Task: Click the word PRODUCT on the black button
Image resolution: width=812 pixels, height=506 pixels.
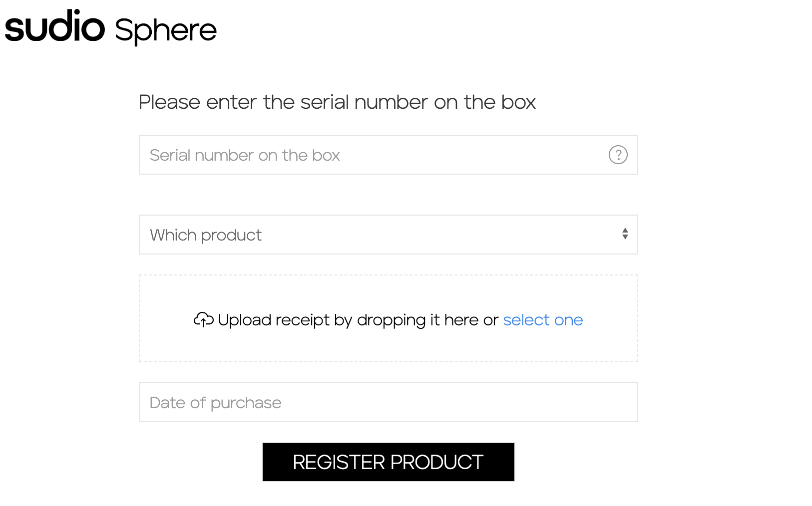Action: pyautogui.click(x=436, y=462)
